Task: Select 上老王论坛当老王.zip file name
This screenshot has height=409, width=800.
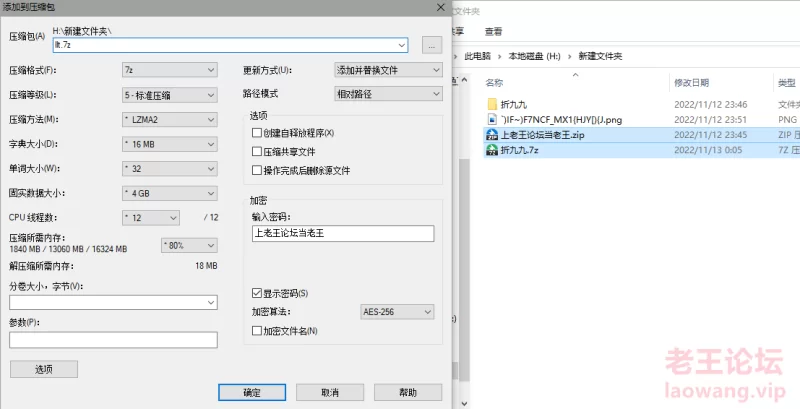Action: 542,135
